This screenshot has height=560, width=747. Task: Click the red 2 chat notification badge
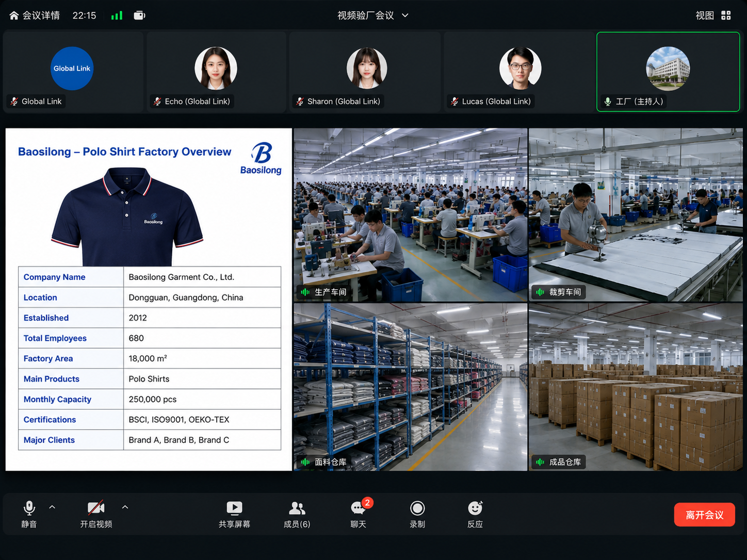(x=367, y=502)
